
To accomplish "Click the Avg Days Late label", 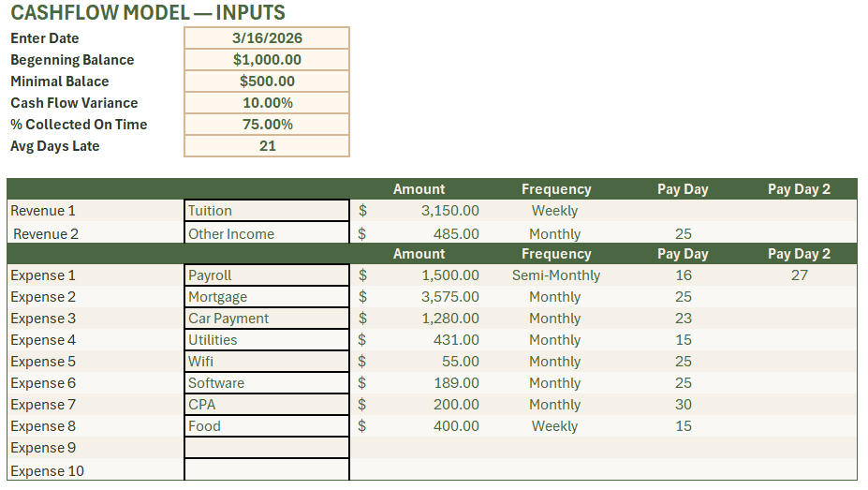I will tap(55, 146).
